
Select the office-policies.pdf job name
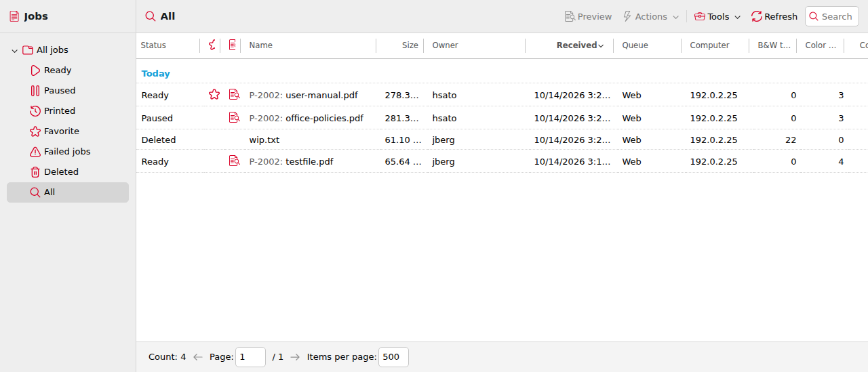tap(307, 119)
